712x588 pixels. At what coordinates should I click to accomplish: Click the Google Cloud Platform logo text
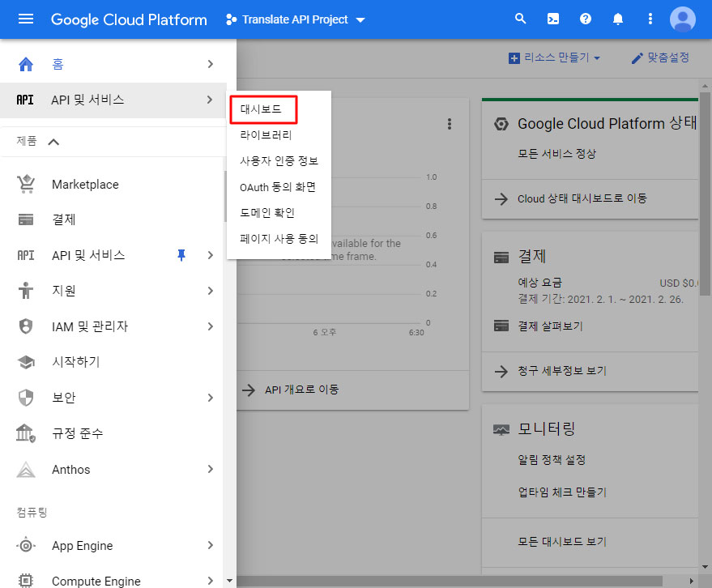[129, 19]
